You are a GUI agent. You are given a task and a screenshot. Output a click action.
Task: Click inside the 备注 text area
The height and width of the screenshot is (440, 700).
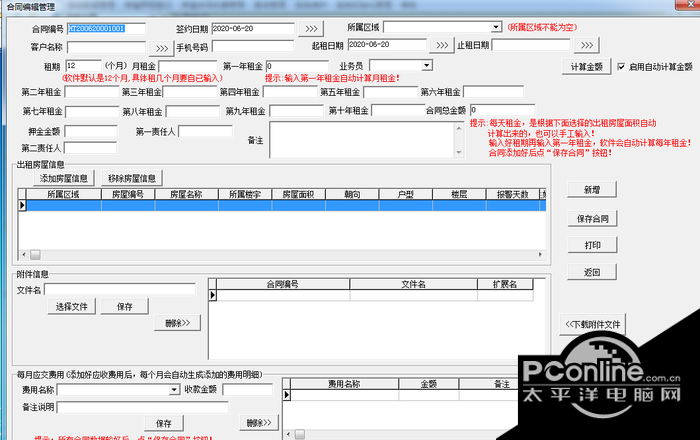coord(362,140)
